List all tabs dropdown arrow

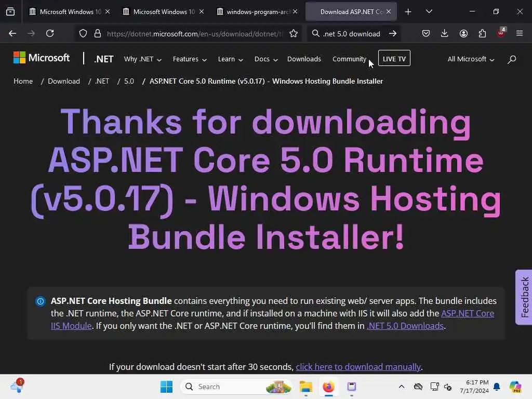click(429, 11)
